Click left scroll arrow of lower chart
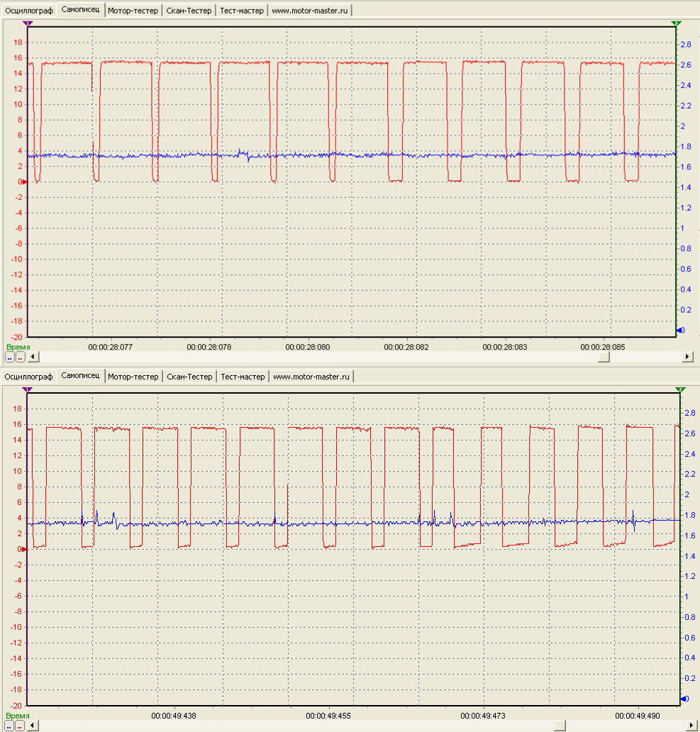 coord(33,726)
